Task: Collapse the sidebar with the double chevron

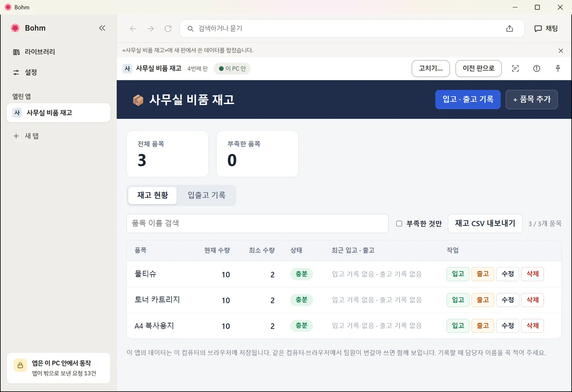Action: point(102,28)
